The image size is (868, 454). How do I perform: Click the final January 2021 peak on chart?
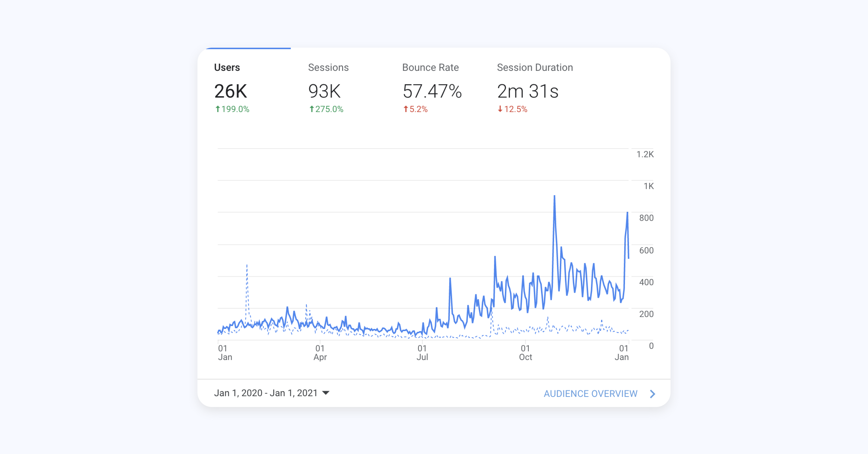click(627, 213)
